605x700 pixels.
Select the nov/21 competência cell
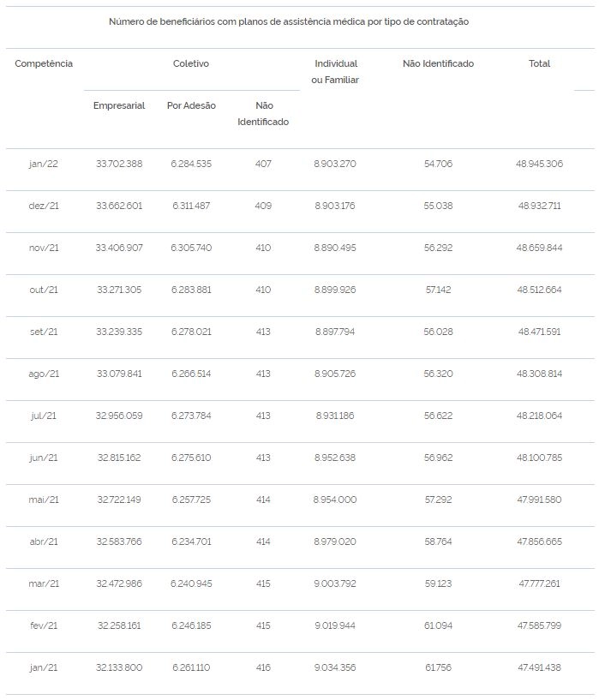coord(44,248)
